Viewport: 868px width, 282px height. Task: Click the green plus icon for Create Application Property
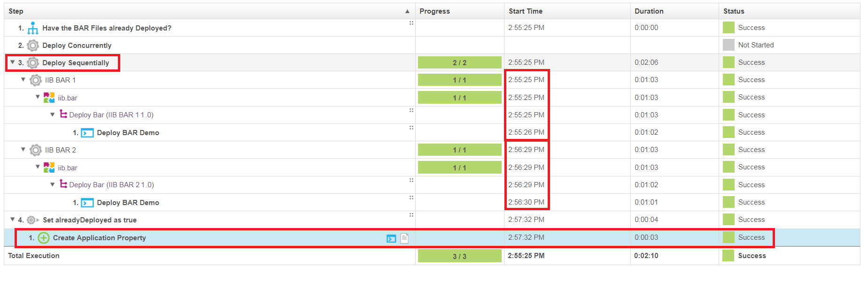(x=44, y=238)
